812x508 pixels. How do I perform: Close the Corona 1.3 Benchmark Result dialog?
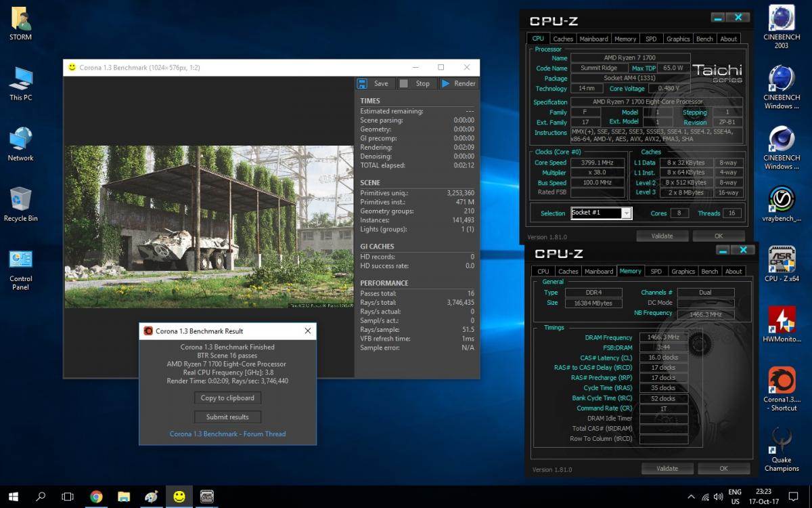(x=308, y=331)
